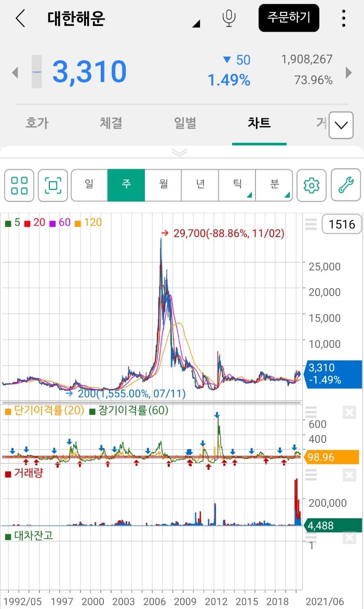Tap the disparity panel hamburger handle

[311, 412]
